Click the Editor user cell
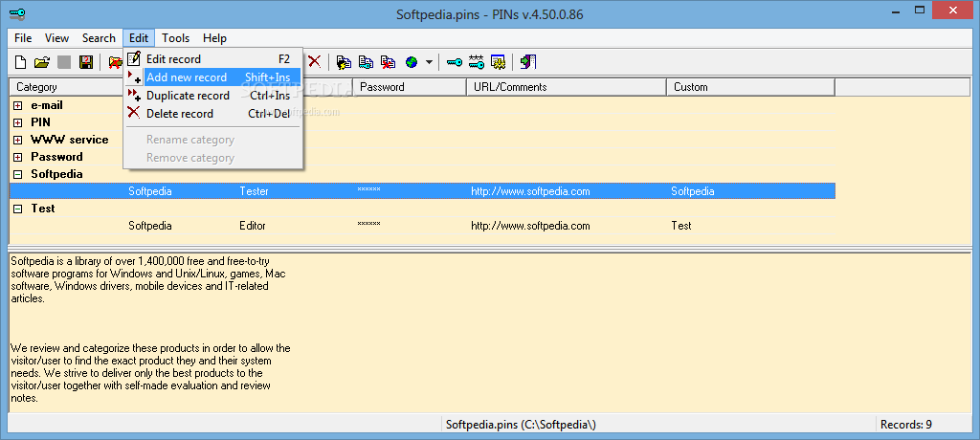The image size is (980, 440). tap(253, 226)
